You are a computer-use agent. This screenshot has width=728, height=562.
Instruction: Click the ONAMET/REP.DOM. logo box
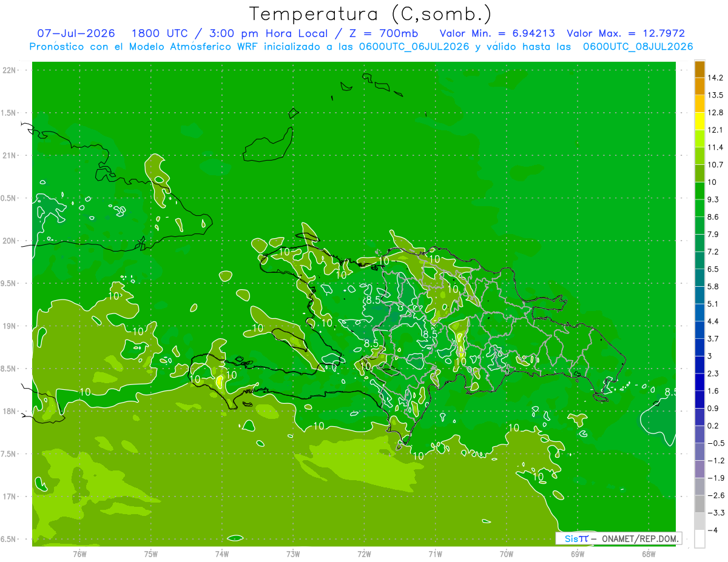[619, 538]
